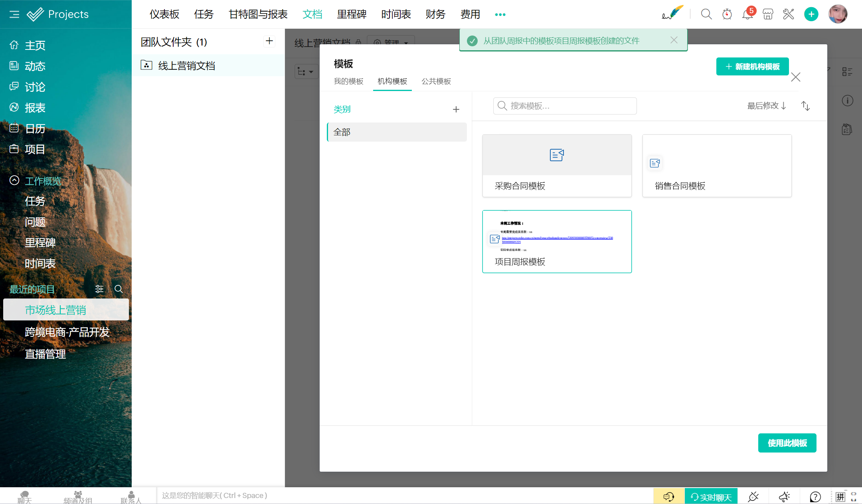This screenshot has height=504, width=862.
Task: Open the 最后修改 sort dropdown
Action: click(766, 106)
